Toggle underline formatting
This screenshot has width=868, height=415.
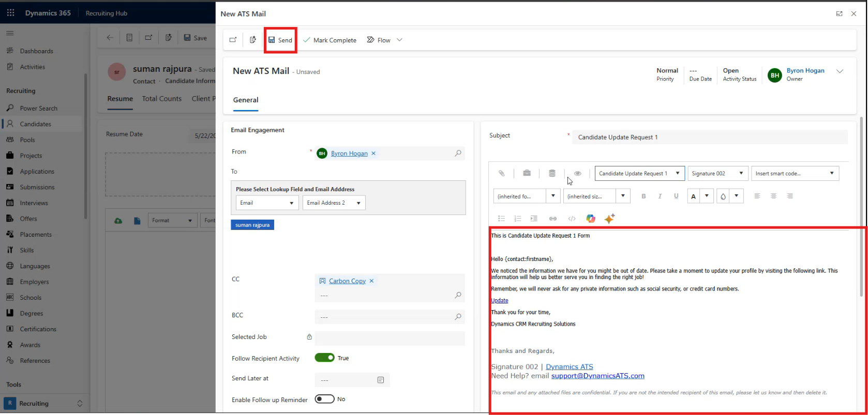click(676, 196)
